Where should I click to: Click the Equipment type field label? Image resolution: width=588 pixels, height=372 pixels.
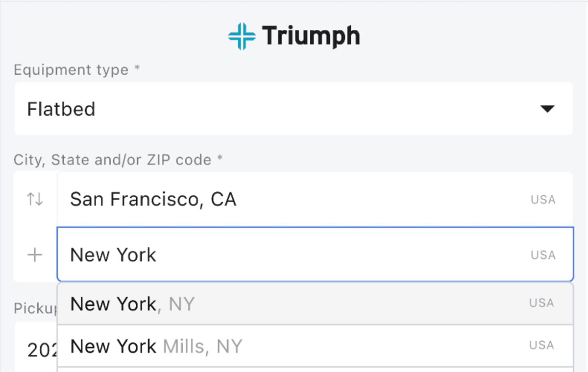[x=77, y=70]
